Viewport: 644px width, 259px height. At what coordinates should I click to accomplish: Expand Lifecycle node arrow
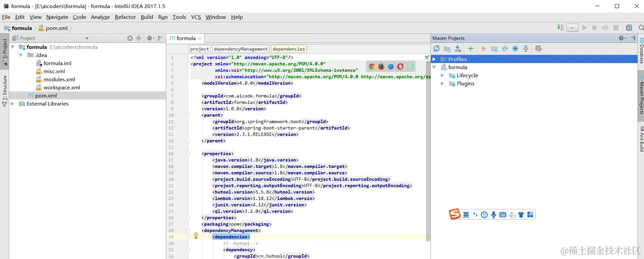tap(442, 75)
